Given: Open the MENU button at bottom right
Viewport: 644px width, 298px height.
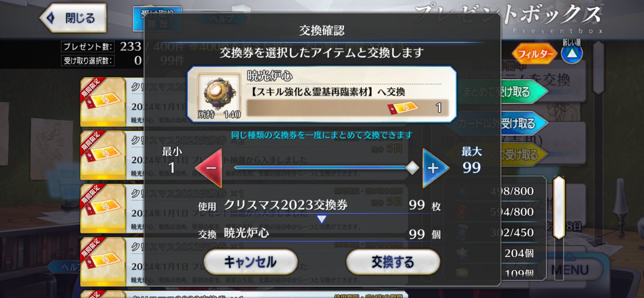Looking at the screenshot, I should pyautogui.click(x=570, y=270).
